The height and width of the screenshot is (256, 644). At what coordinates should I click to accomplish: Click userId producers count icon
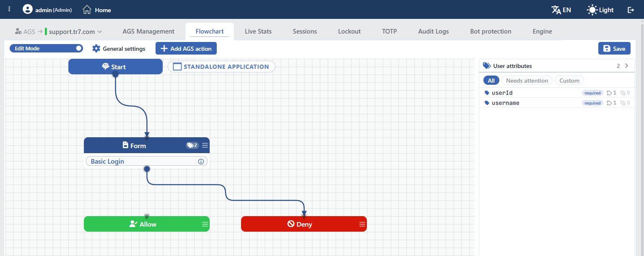pos(610,93)
